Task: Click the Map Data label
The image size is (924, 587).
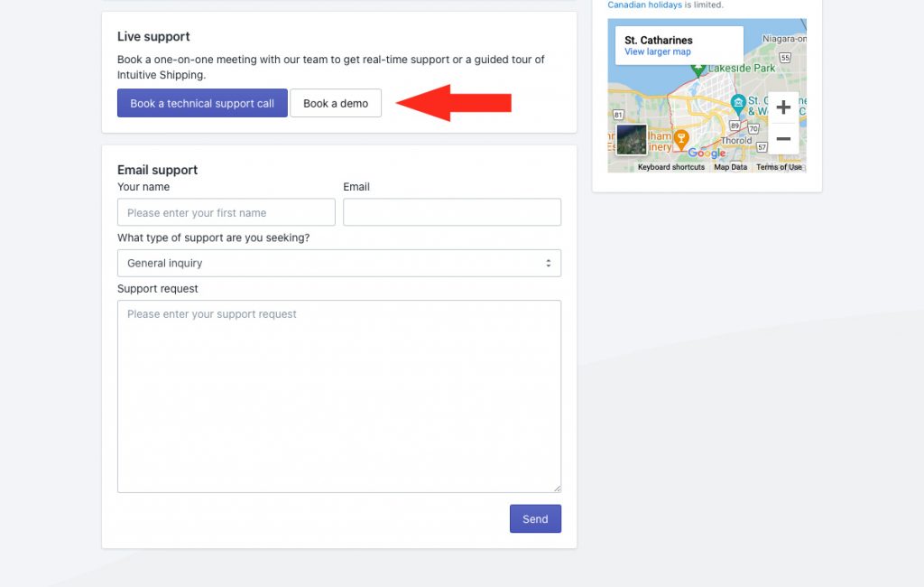Action: (x=730, y=167)
